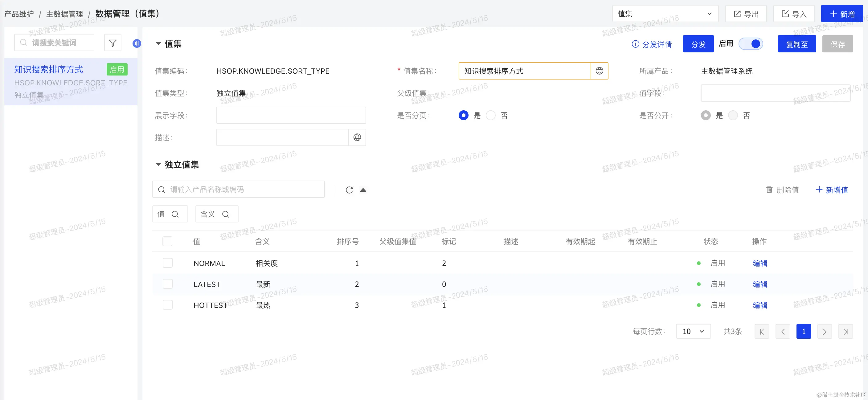The image size is (868, 400).
Task: Click globe icon beside 值集名称 field
Action: pyautogui.click(x=599, y=71)
